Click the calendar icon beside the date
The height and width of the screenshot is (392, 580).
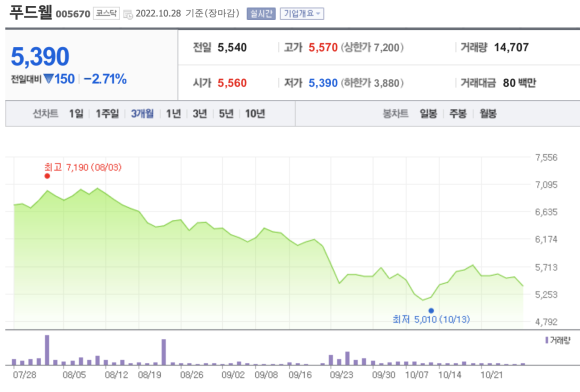pyautogui.click(x=128, y=14)
